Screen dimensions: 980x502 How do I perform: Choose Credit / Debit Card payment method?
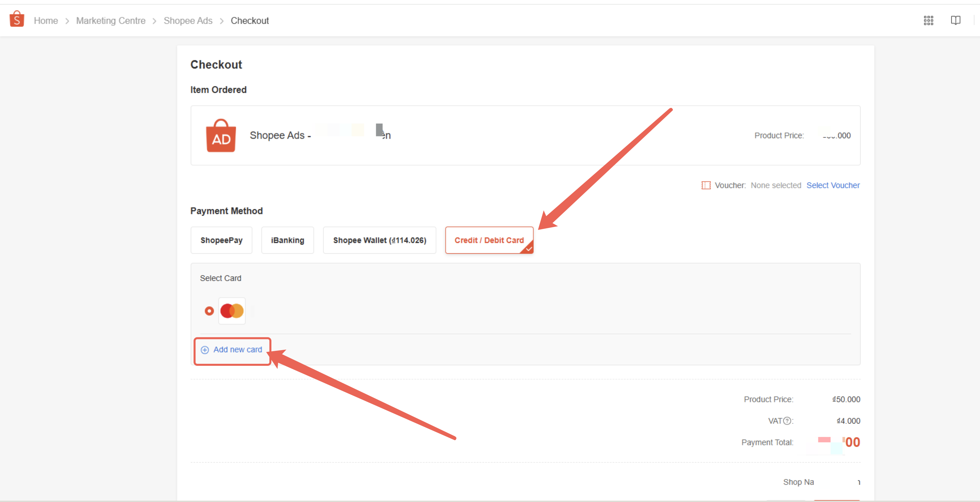[489, 240]
